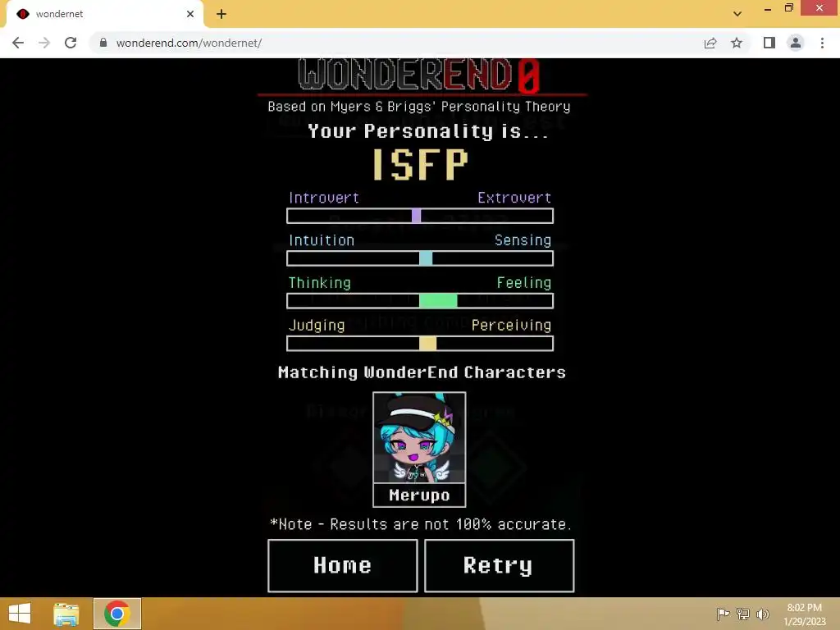Select the wondernet tab
840x630 pixels.
point(105,14)
